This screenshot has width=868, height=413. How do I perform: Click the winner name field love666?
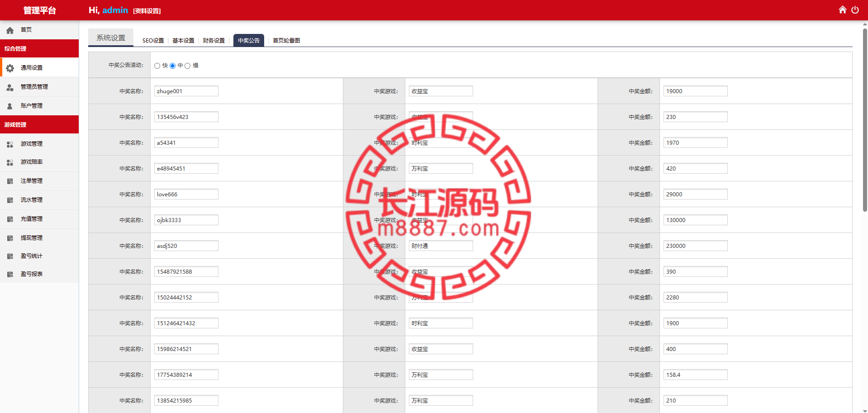[186, 194]
